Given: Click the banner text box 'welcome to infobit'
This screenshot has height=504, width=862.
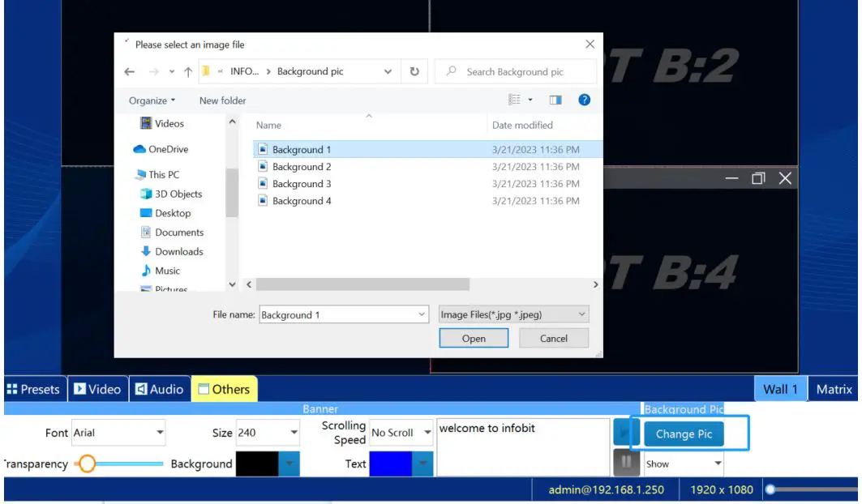Looking at the screenshot, I should tap(523, 446).
